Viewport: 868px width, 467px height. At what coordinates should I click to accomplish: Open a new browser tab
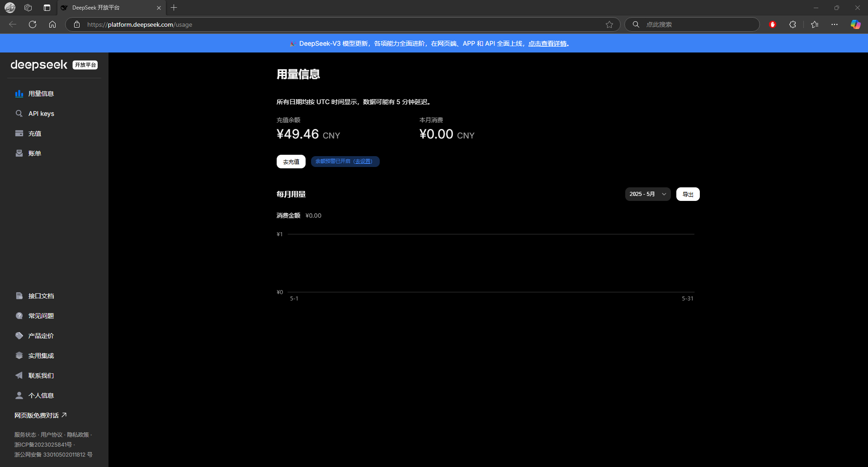(174, 8)
